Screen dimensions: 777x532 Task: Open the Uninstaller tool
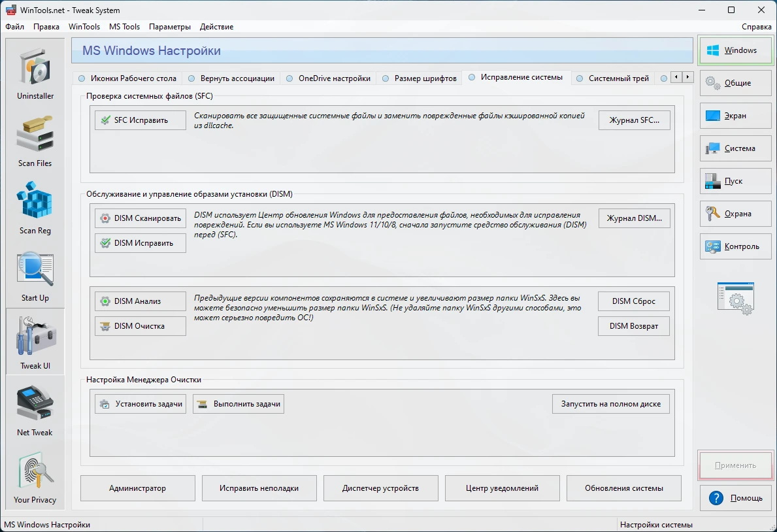[35, 73]
